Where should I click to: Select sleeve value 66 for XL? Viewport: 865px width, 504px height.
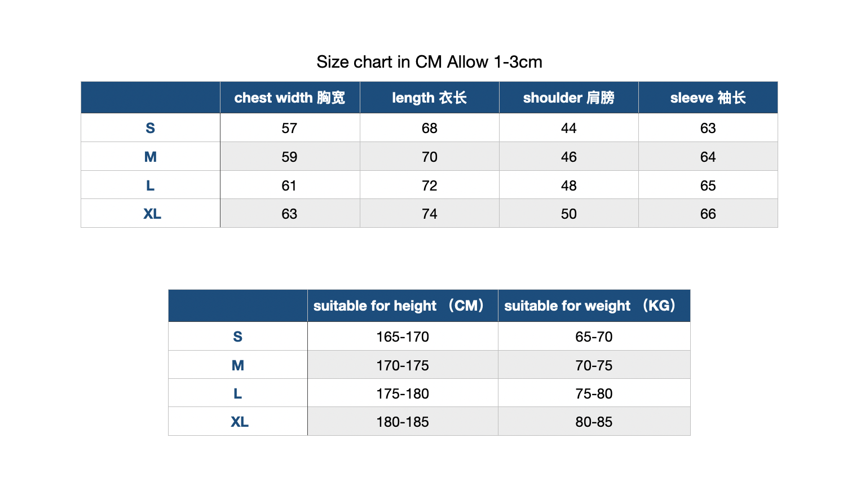tap(708, 214)
